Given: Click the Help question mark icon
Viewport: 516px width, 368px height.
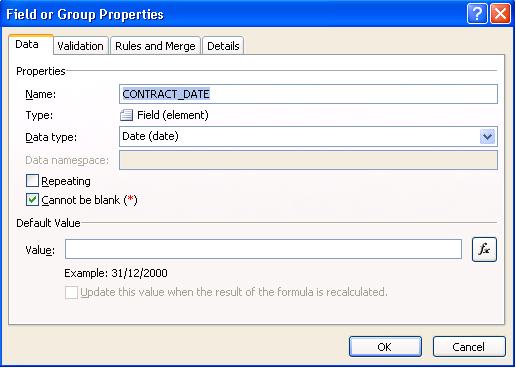Looking at the screenshot, I should pyautogui.click(x=477, y=14).
